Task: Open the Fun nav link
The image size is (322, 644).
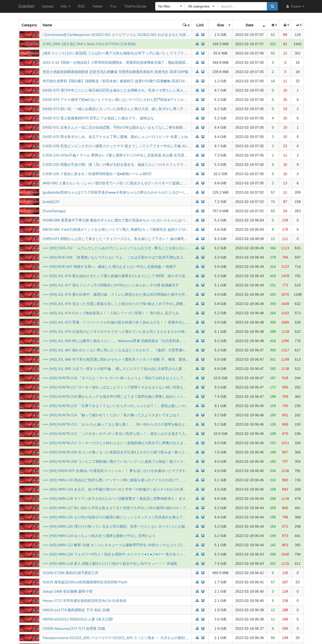Action: pyautogui.click(x=113, y=6)
